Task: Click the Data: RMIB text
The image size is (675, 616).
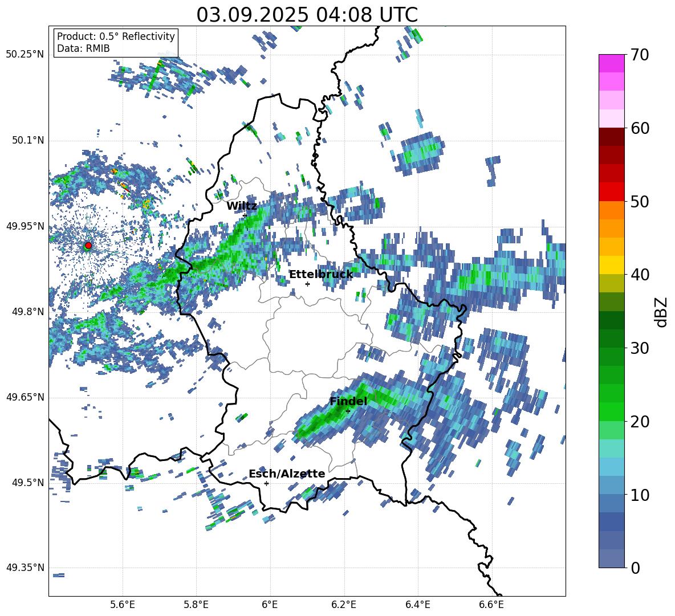Action: coord(83,48)
